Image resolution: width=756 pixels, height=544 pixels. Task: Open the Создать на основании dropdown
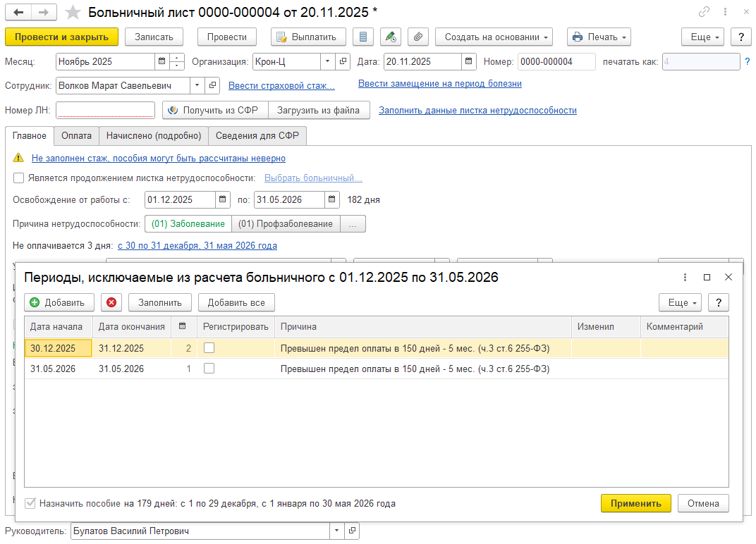pos(494,37)
